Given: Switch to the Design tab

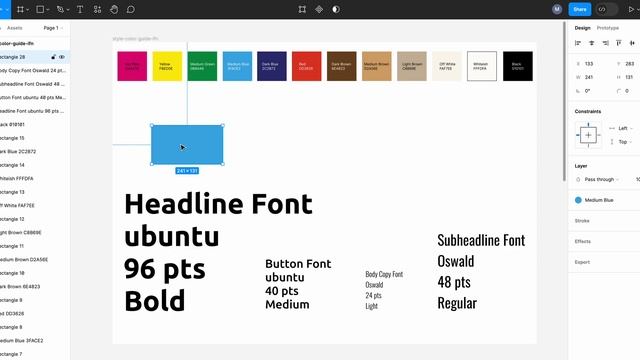Looking at the screenshot, I should [582, 28].
